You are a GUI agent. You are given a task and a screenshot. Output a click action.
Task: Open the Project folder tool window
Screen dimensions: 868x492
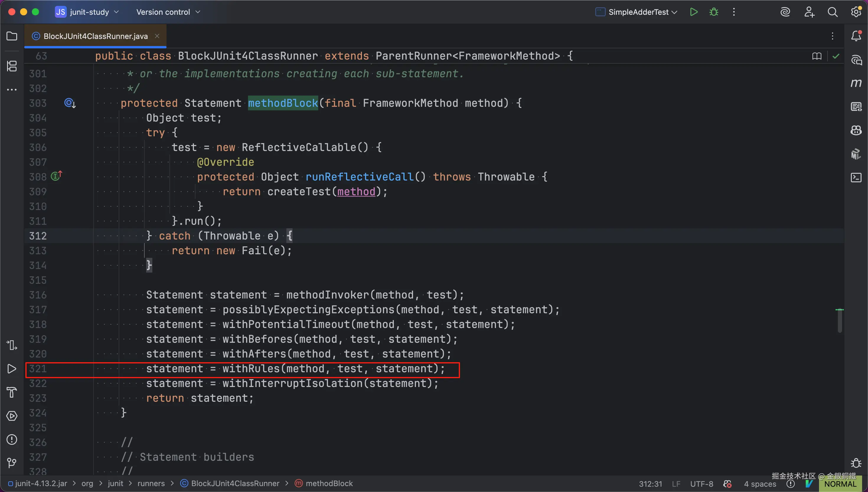(x=12, y=36)
